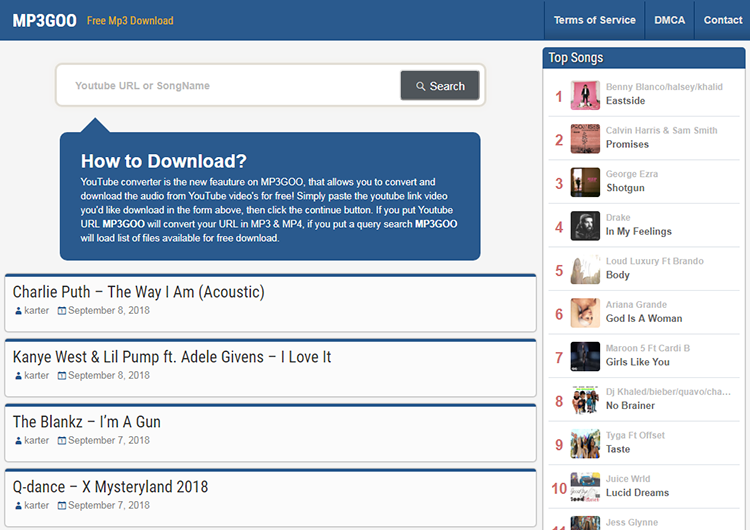Image resolution: width=750 pixels, height=530 pixels.
Task: Open The Blankz – I'm A Gun post
Action: tap(87, 422)
